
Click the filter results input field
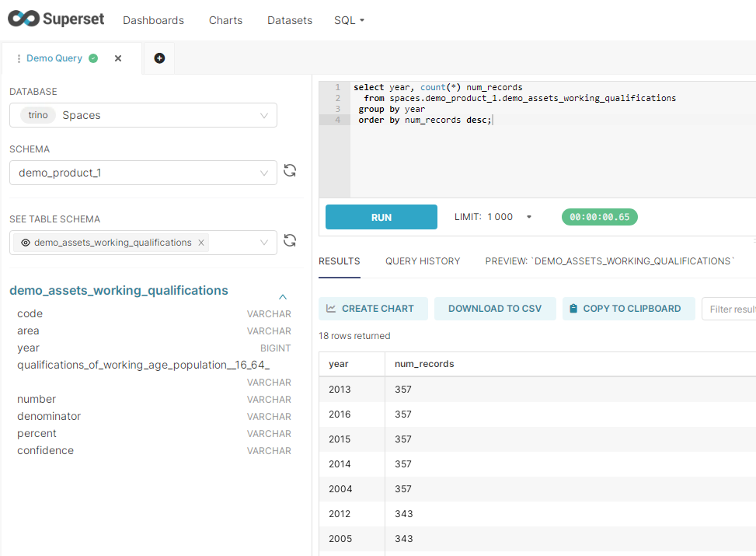[730, 309]
